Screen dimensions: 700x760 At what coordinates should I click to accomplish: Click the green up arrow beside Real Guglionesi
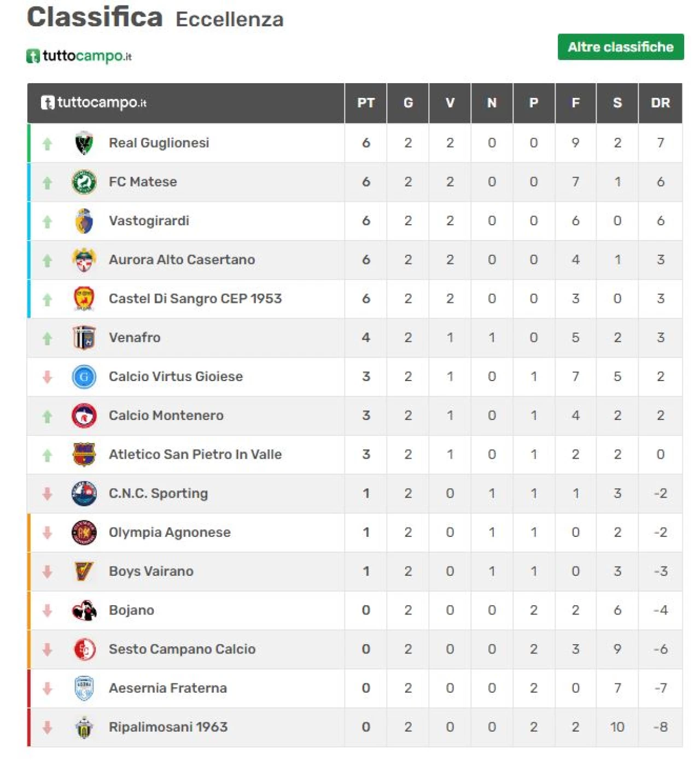[48, 144]
